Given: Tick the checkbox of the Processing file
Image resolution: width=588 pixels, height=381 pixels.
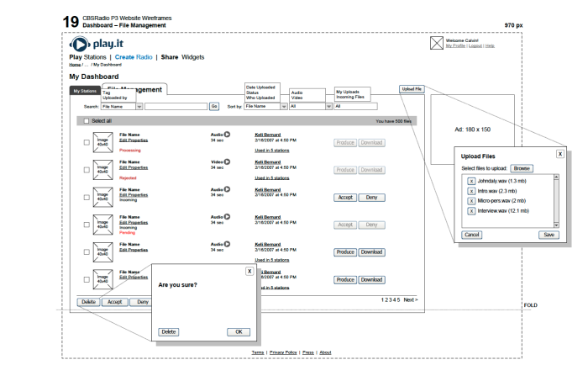Looking at the screenshot, I should [87, 142].
